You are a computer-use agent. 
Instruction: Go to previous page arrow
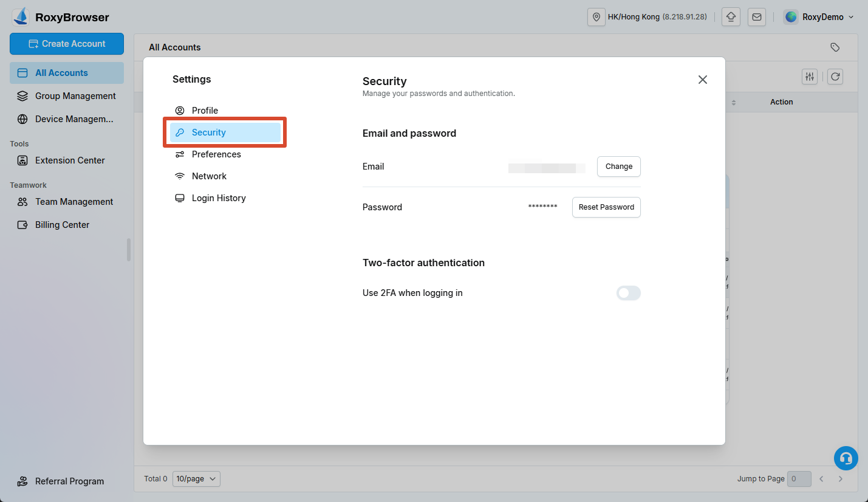(x=821, y=479)
